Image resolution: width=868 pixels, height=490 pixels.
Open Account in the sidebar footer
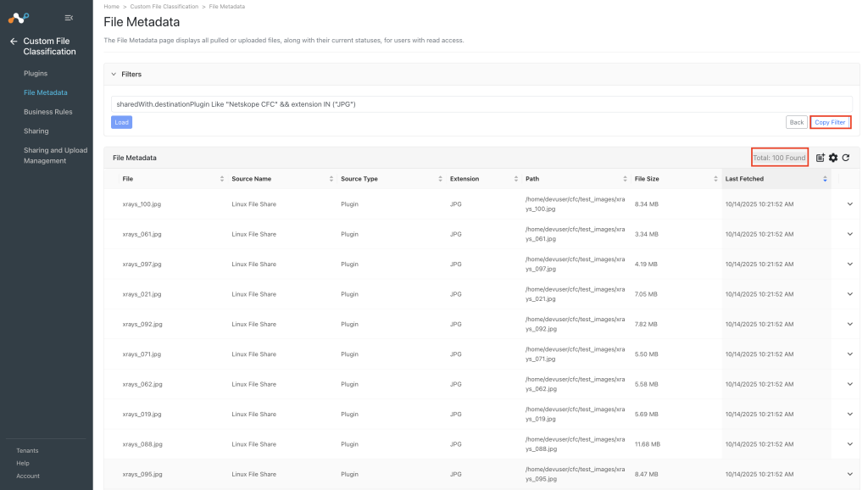click(x=28, y=476)
